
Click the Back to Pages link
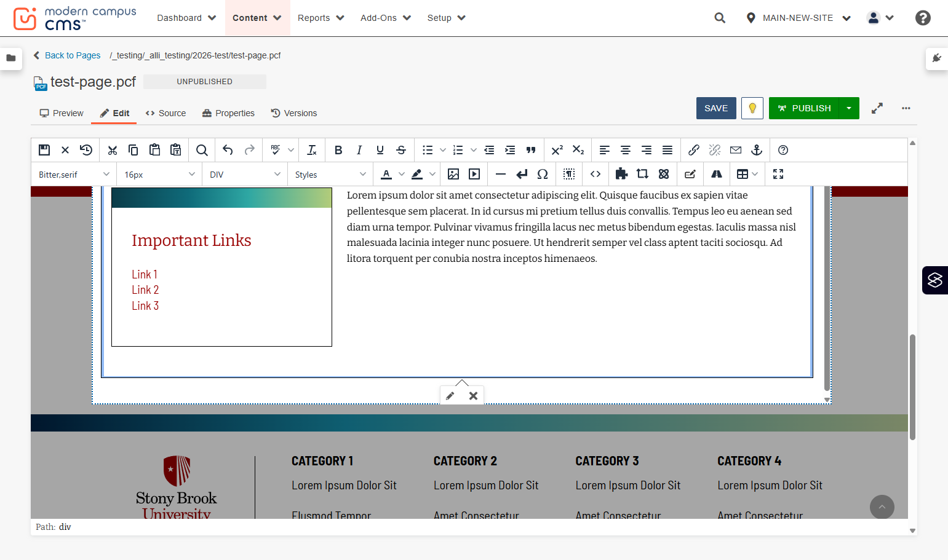coord(73,55)
